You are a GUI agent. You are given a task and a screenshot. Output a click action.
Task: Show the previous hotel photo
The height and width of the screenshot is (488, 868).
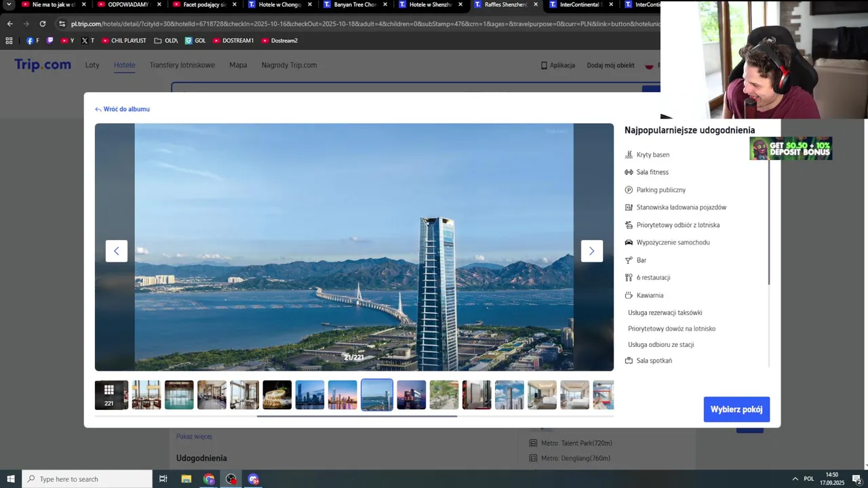pyautogui.click(x=117, y=251)
